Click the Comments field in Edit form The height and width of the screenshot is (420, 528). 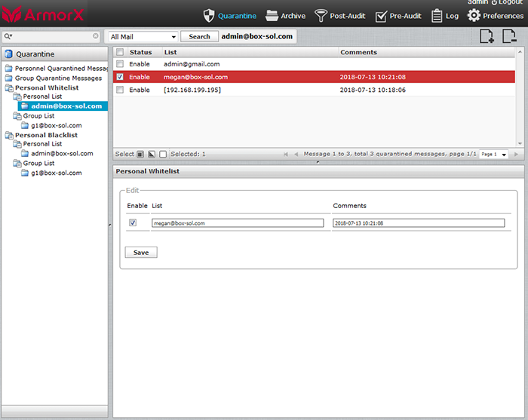[x=418, y=223]
